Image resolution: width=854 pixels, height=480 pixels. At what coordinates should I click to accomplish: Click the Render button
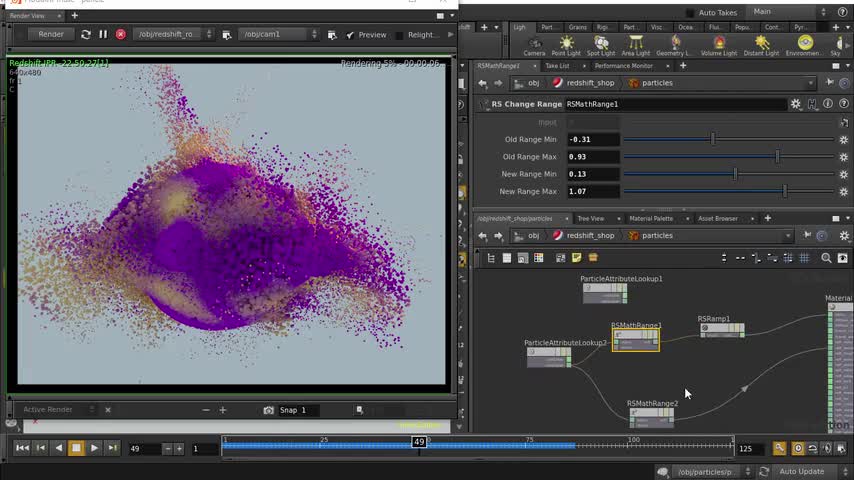(x=50, y=34)
